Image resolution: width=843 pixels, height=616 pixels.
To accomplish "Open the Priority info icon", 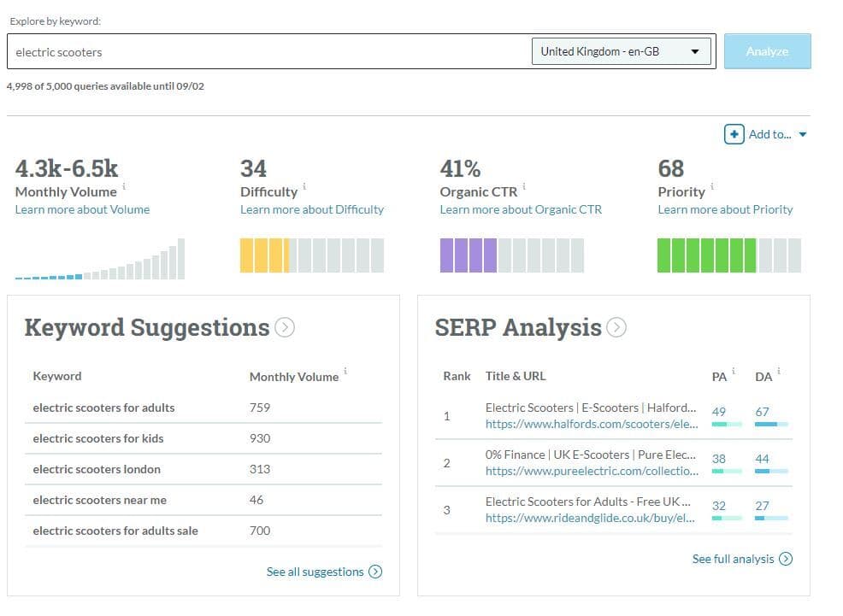I will pyautogui.click(x=712, y=186).
